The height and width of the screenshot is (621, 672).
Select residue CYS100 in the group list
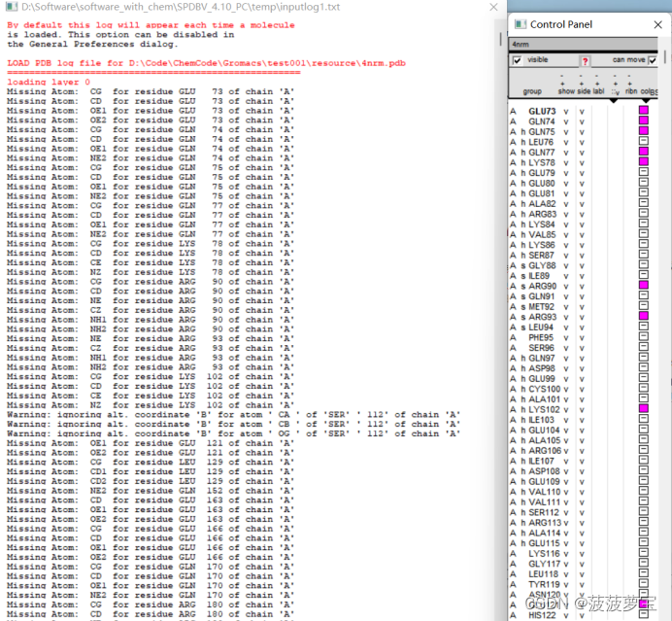(545, 390)
